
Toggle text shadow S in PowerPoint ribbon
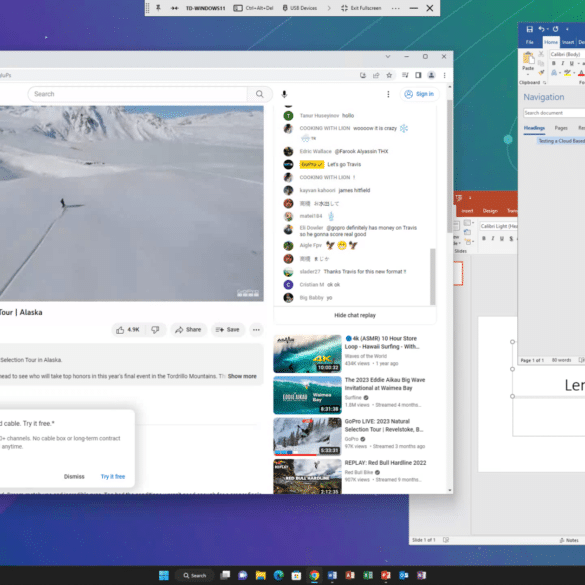[511, 238]
